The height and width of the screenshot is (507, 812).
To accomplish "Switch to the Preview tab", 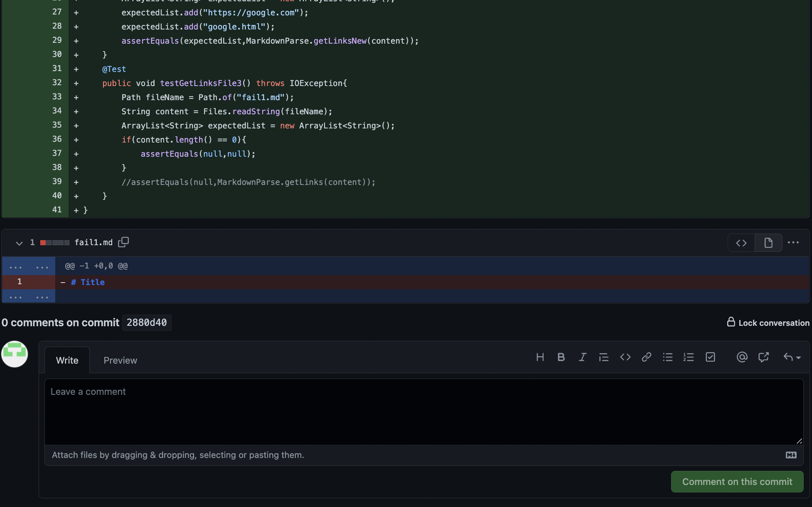I will tap(120, 360).
